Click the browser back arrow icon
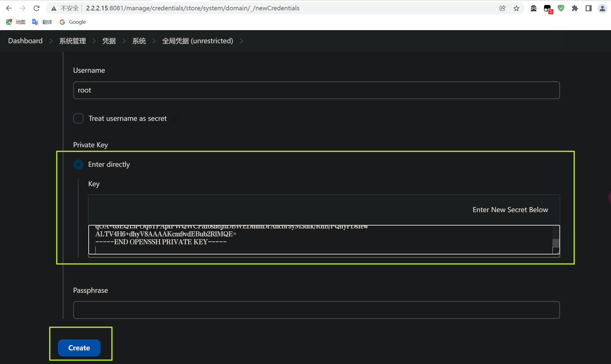This screenshot has width=611, height=364. 9,8
